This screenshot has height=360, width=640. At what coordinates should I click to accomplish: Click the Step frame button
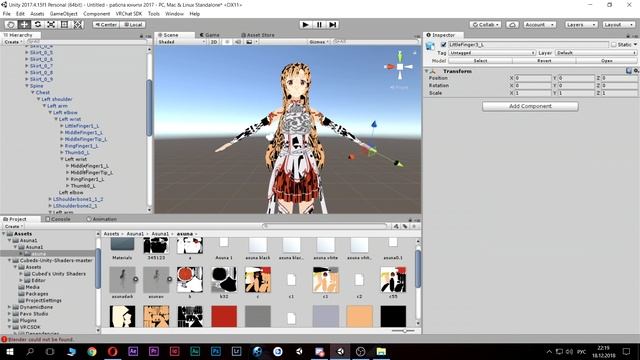(333, 24)
